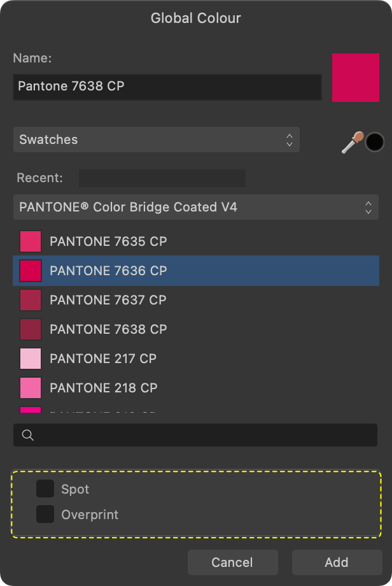Enable the Spot checkbox

pos(45,489)
